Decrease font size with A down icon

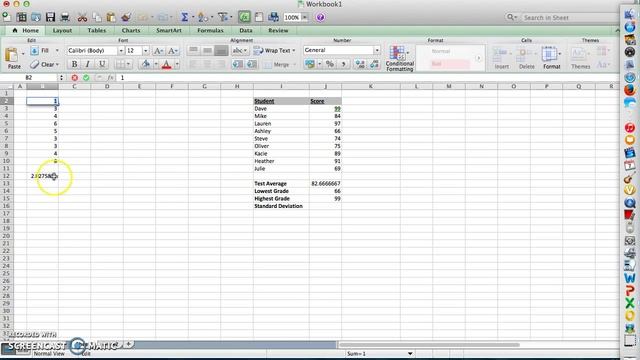pyautogui.click(x=172, y=51)
